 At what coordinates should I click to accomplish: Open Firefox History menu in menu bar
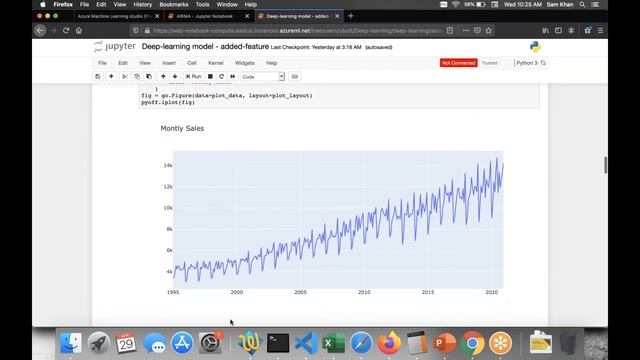coord(142,4)
